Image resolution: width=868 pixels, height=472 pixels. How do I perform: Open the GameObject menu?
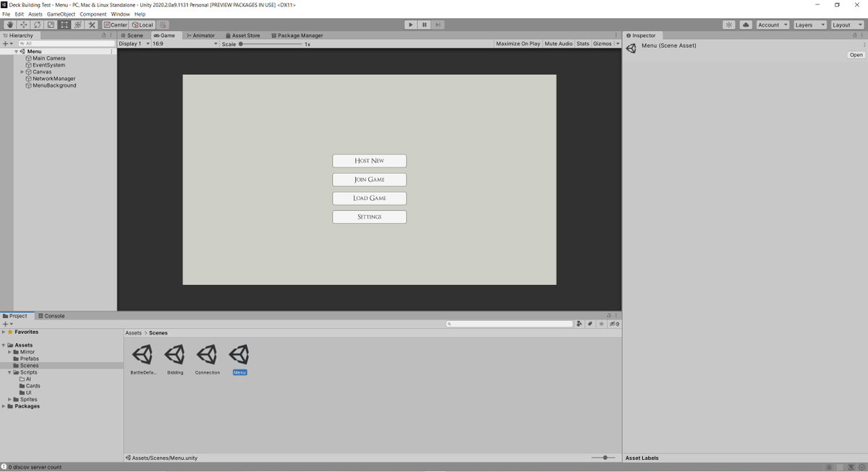pyautogui.click(x=61, y=14)
